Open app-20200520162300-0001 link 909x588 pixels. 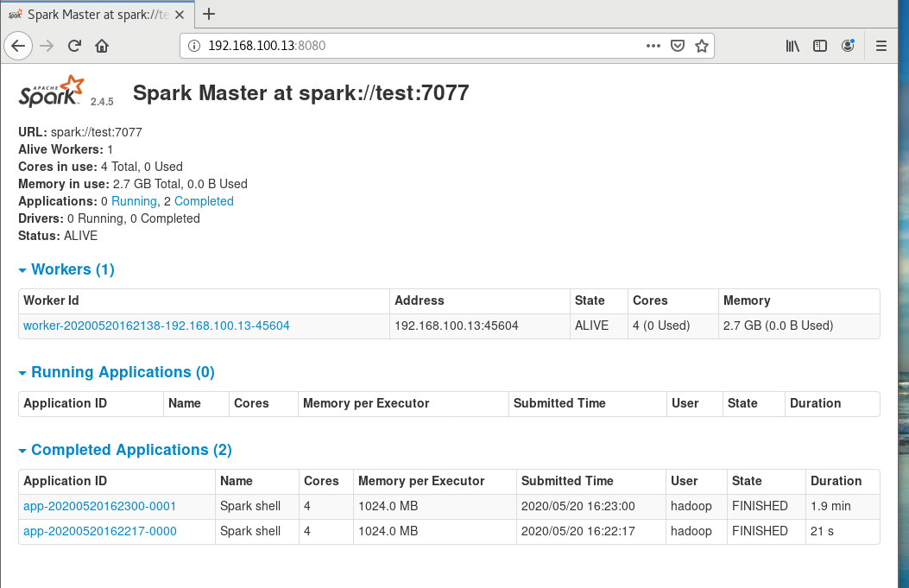pyautogui.click(x=100, y=506)
